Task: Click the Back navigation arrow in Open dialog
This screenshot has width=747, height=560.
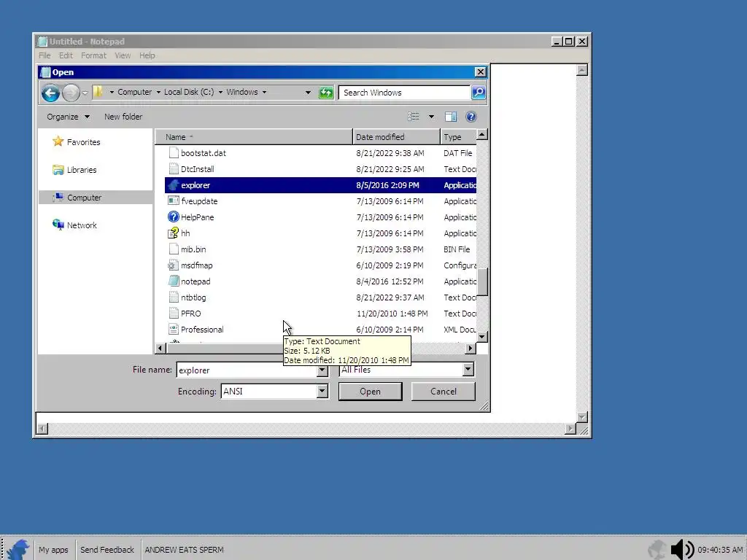Action: (x=50, y=93)
